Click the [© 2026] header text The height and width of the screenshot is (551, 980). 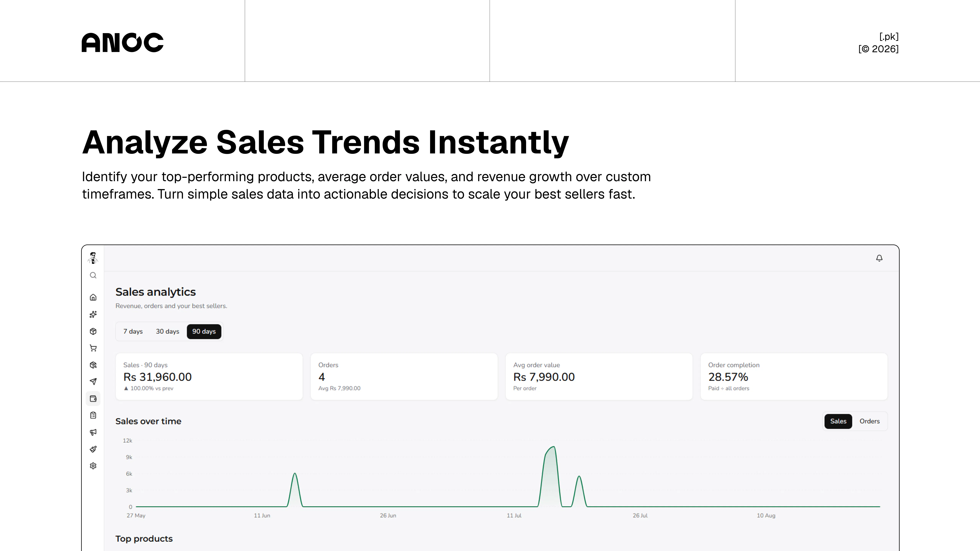[x=878, y=49]
